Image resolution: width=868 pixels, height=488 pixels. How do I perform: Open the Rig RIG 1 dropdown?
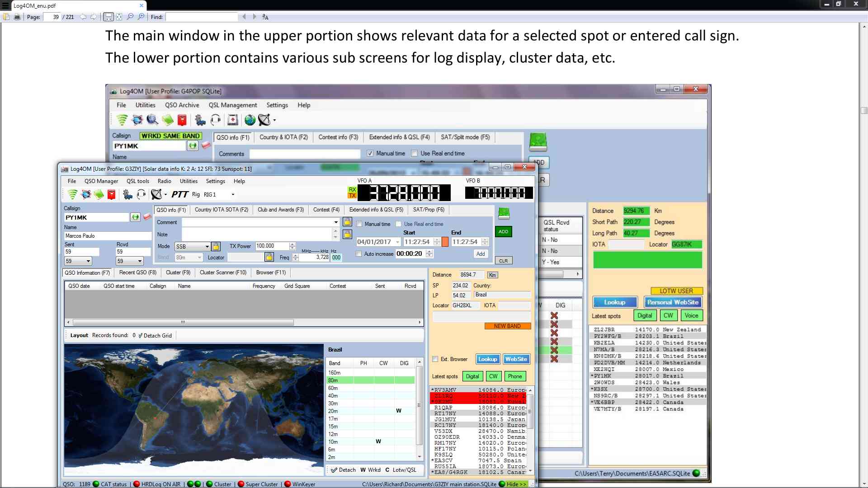point(233,195)
